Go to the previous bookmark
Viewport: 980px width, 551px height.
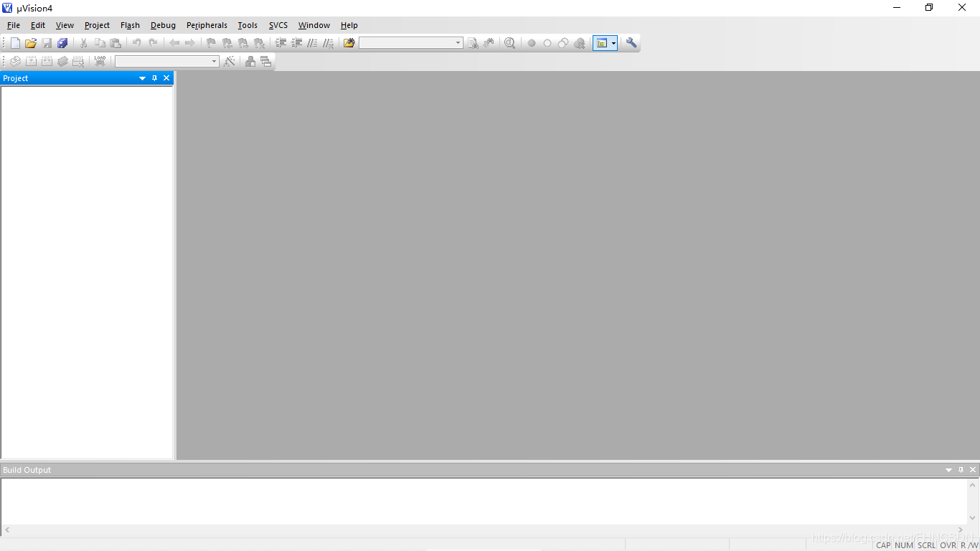[227, 43]
